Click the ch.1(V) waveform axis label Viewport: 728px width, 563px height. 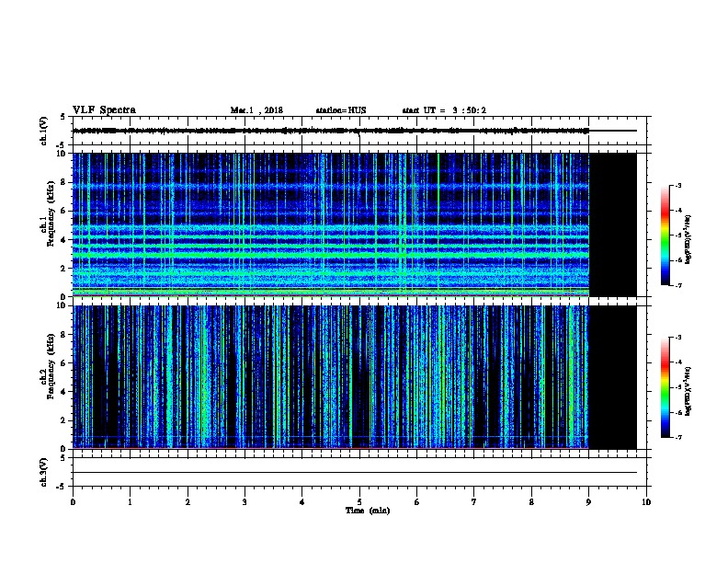click(43, 131)
